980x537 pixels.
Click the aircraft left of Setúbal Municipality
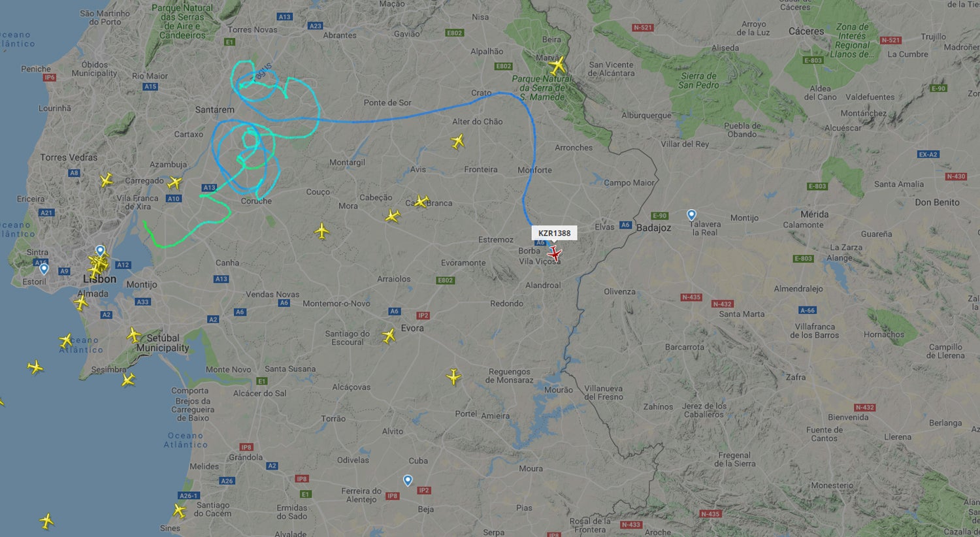tap(133, 335)
